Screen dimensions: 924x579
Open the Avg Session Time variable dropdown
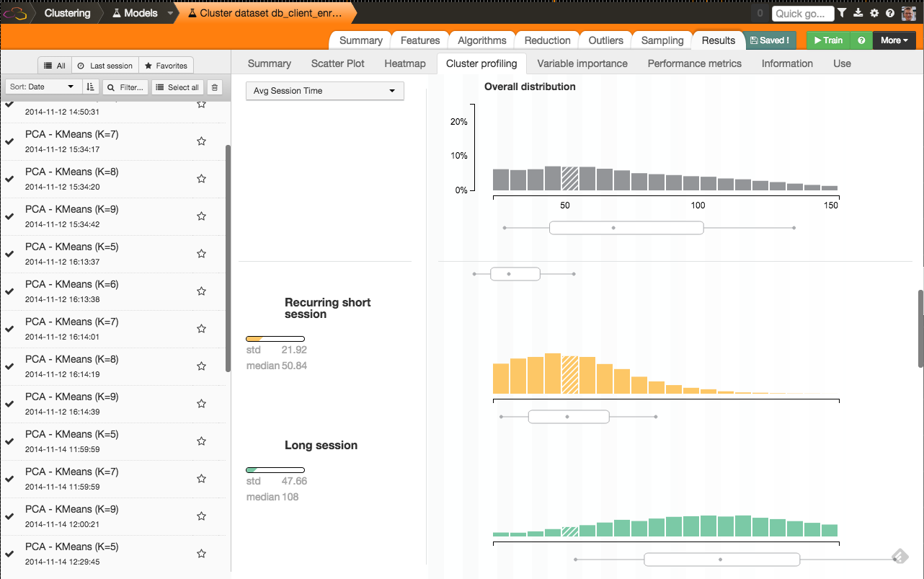pos(325,91)
